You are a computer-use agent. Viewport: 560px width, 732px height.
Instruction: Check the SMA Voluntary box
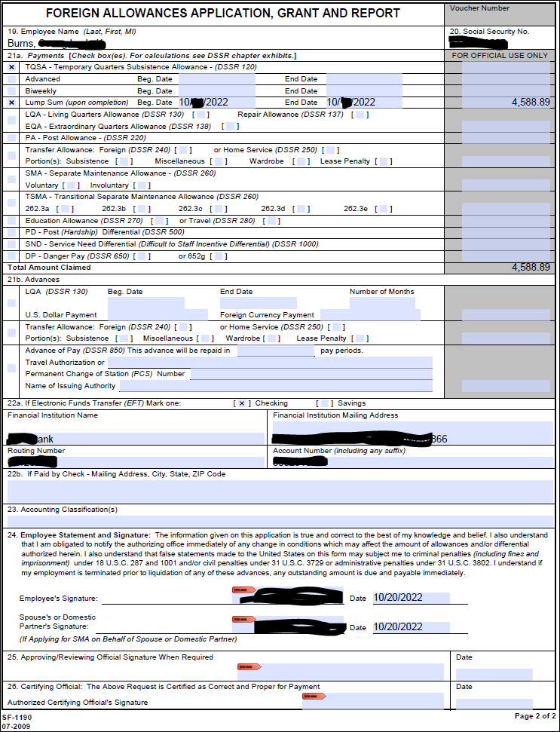coord(70,185)
